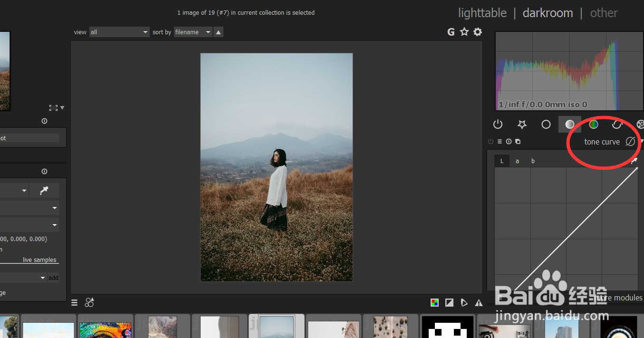The image size is (644, 338).
Task: Click the live samples label
Action: (39, 260)
